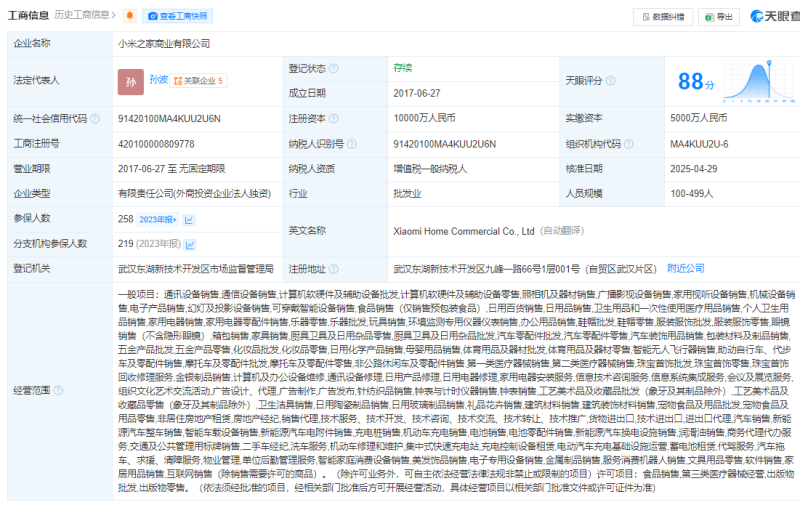Open the 附近公司 link
Image resolution: width=800 pixels, height=505 pixels.
[686, 268]
